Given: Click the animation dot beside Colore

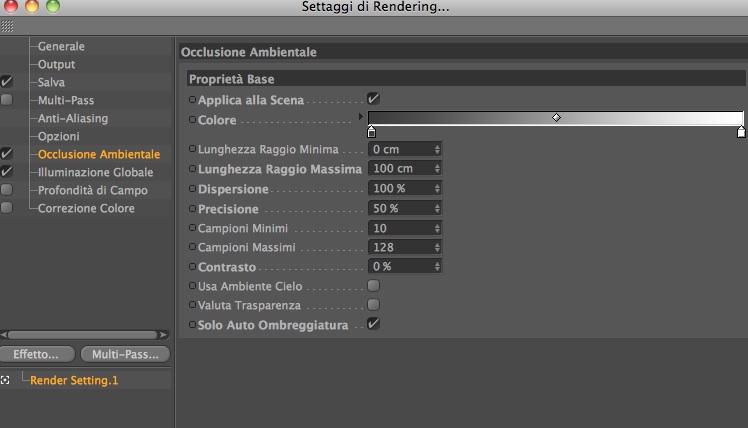Looking at the screenshot, I should [192, 121].
